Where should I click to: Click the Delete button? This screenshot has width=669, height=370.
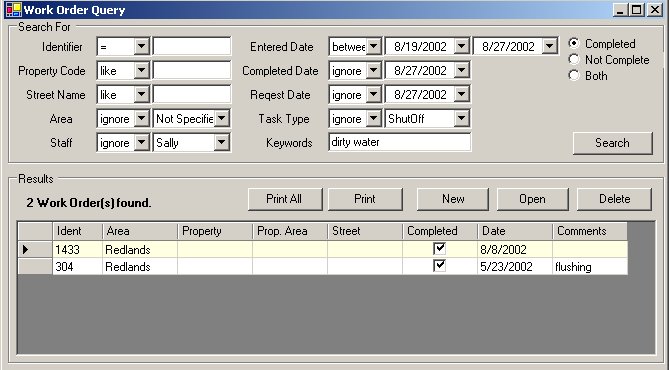point(614,199)
